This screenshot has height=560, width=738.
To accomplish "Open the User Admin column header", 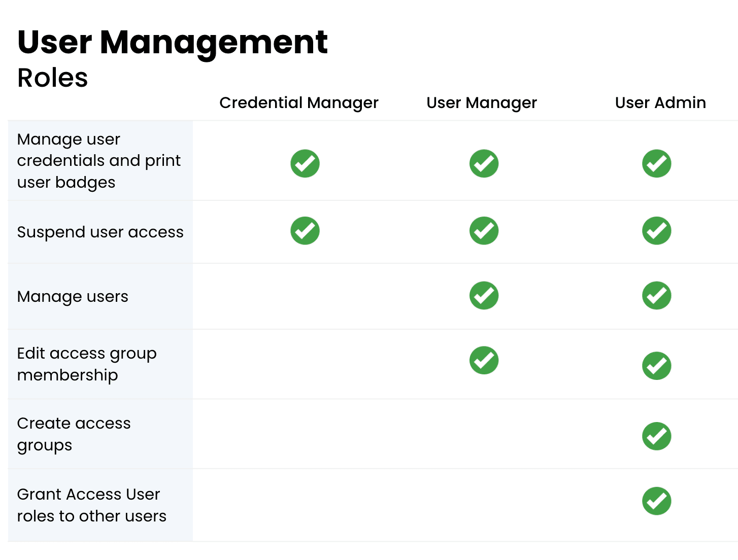I will pos(660,102).
